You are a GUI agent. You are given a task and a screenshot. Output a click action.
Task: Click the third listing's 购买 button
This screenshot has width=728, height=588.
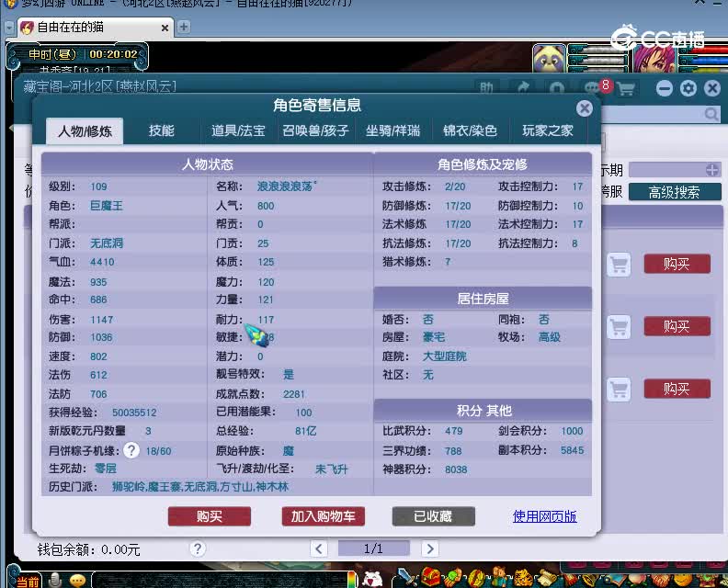click(677, 389)
